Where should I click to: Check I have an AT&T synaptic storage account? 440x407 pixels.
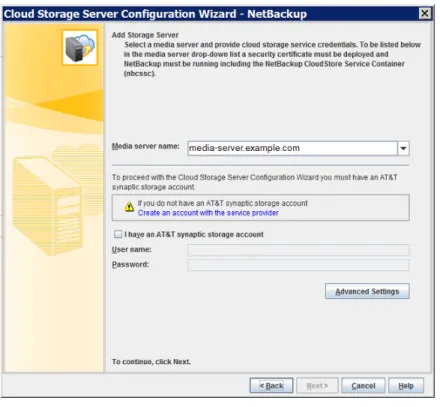[118, 234]
